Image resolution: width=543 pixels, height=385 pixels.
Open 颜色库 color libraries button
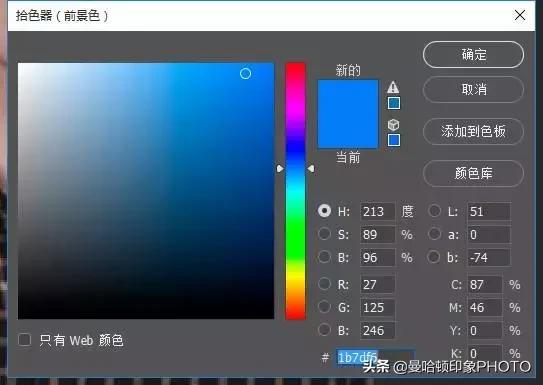point(473,173)
